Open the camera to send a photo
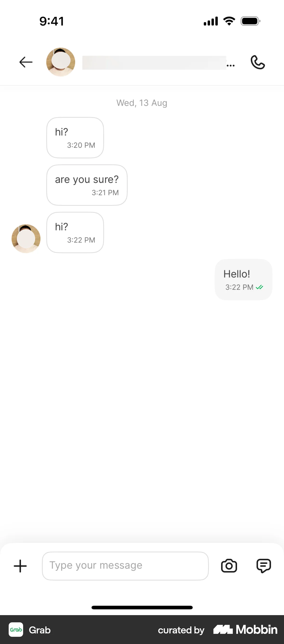The height and width of the screenshot is (644, 284). point(229,566)
